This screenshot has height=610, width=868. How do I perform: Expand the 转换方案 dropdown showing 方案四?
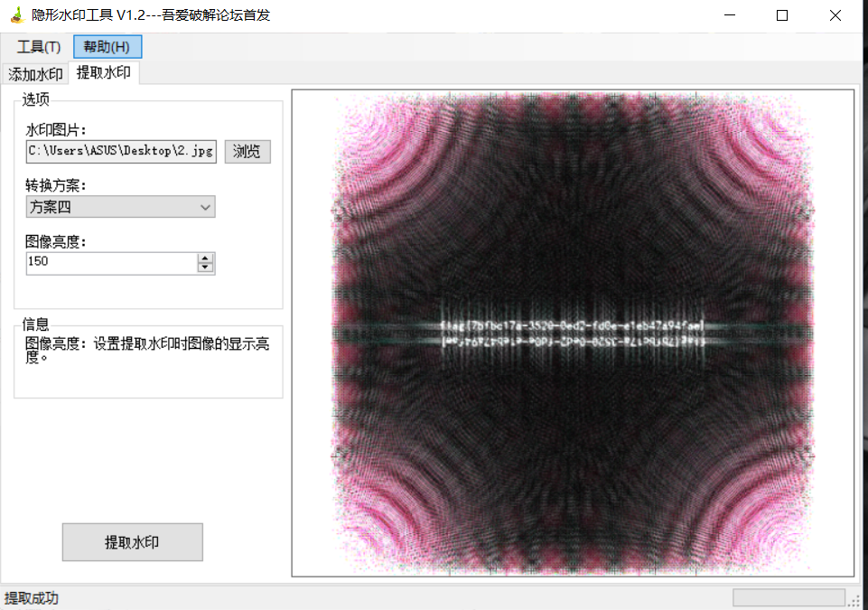[x=121, y=207]
